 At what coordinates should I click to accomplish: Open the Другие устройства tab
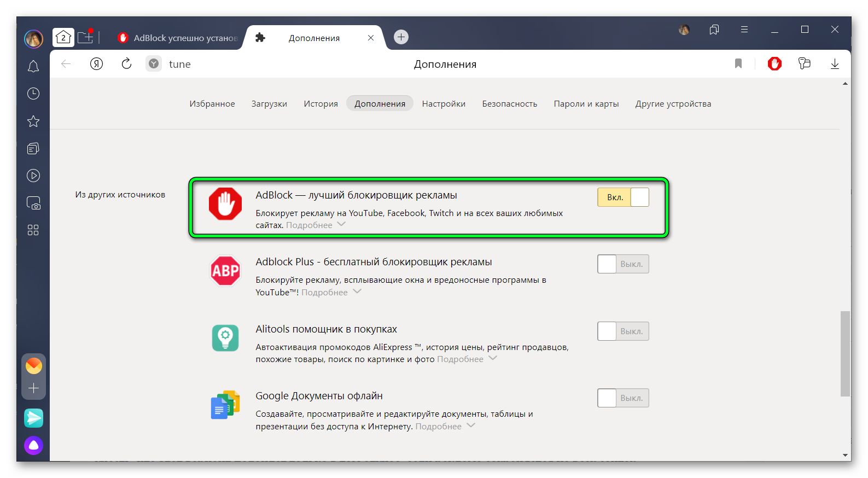pyautogui.click(x=673, y=104)
